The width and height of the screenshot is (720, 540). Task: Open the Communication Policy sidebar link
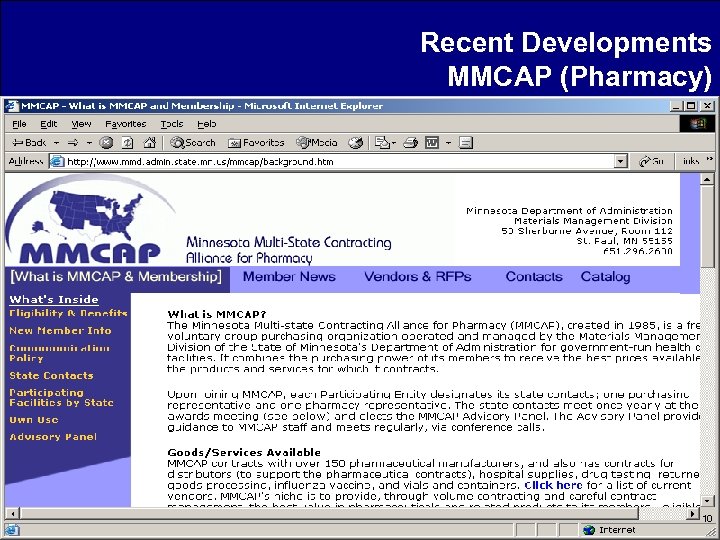click(x=59, y=353)
